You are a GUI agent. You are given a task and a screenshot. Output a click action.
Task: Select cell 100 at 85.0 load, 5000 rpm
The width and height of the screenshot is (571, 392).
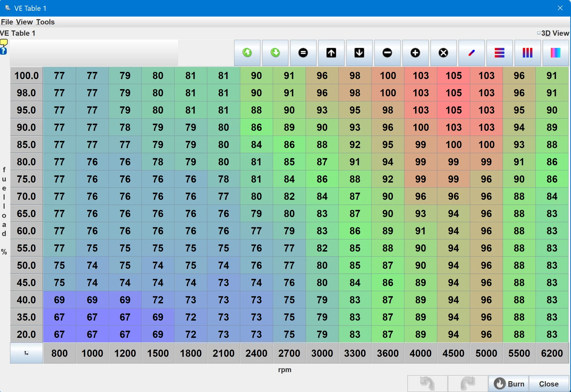point(486,144)
